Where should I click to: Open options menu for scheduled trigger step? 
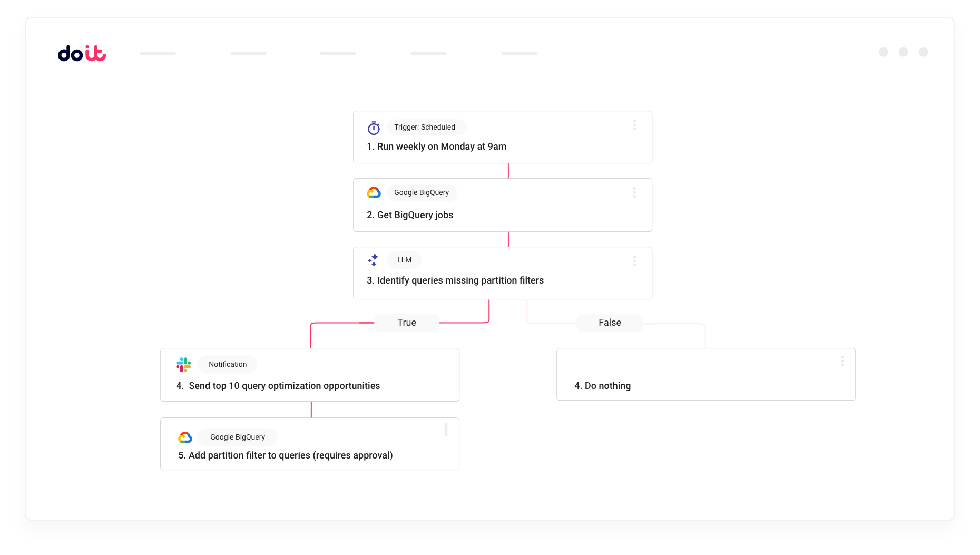[634, 125]
